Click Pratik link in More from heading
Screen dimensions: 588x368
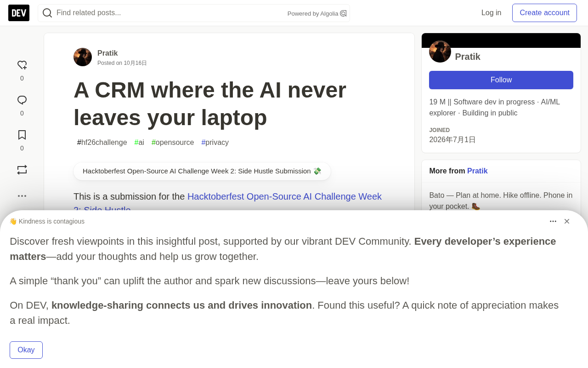point(477,171)
